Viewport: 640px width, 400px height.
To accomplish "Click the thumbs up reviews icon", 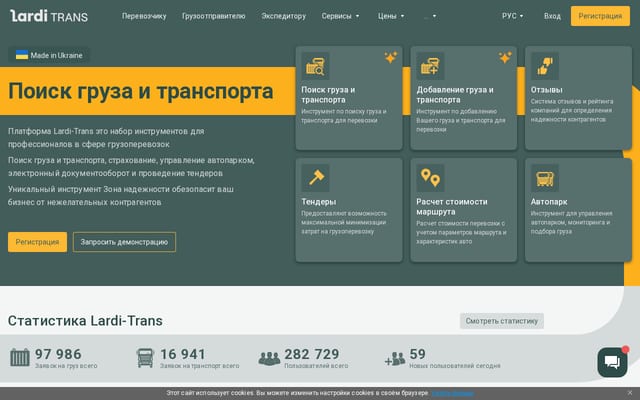I will coord(544,66).
